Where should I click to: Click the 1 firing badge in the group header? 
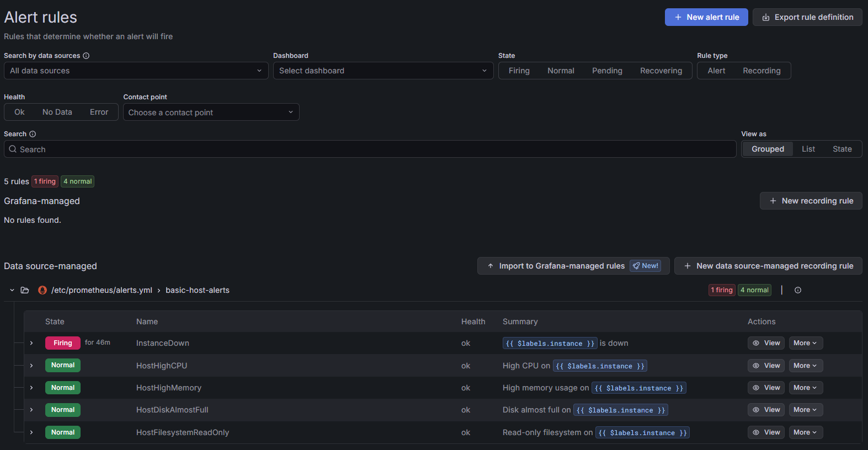(722, 290)
